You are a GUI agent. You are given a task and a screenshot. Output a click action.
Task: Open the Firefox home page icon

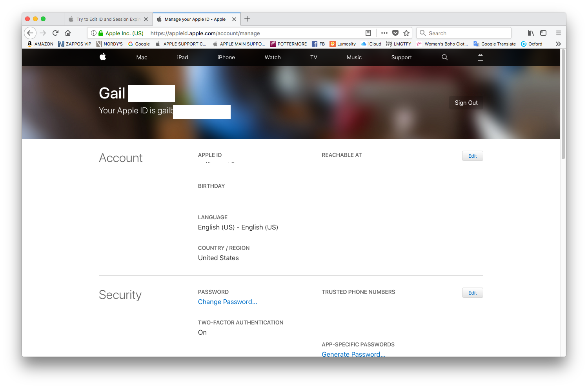(x=68, y=33)
